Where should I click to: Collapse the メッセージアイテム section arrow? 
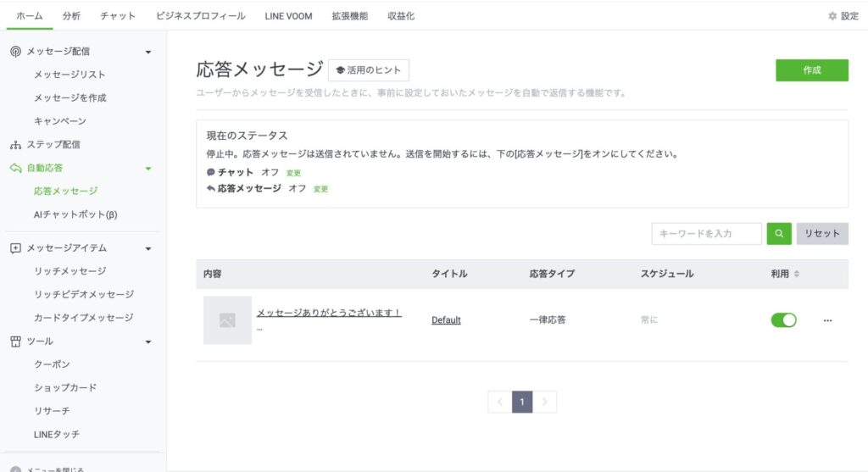(148, 249)
